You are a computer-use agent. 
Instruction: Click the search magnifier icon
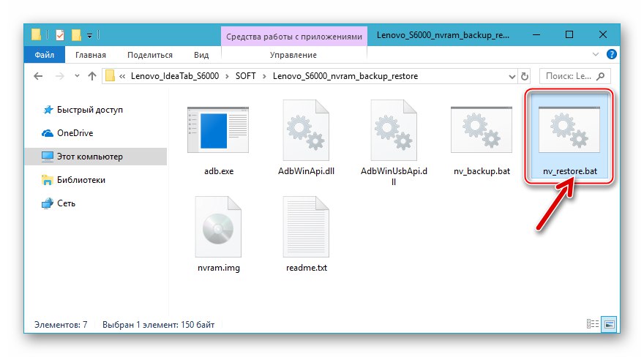(601, 76)
